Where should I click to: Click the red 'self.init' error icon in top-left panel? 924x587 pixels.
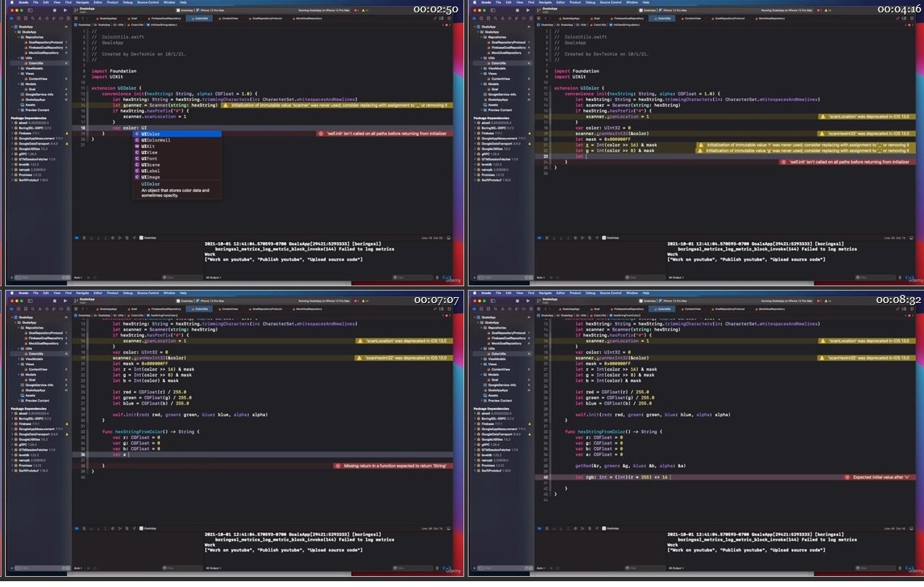320,134
